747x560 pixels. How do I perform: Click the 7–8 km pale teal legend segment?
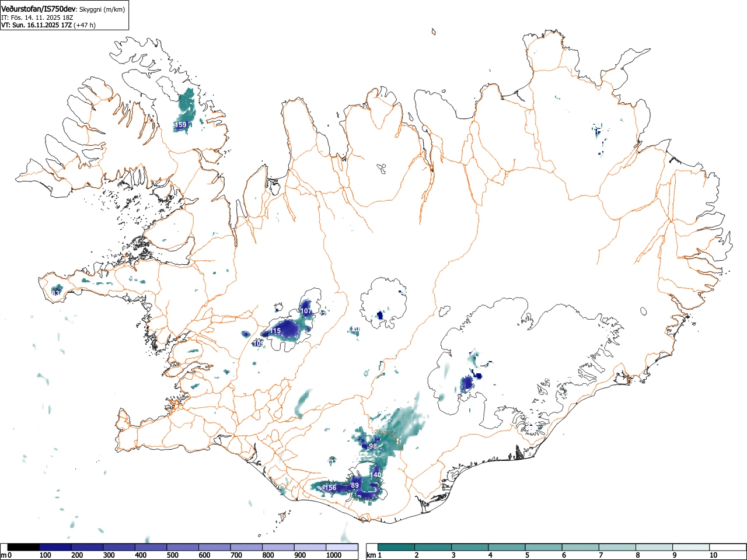(617, 547)
